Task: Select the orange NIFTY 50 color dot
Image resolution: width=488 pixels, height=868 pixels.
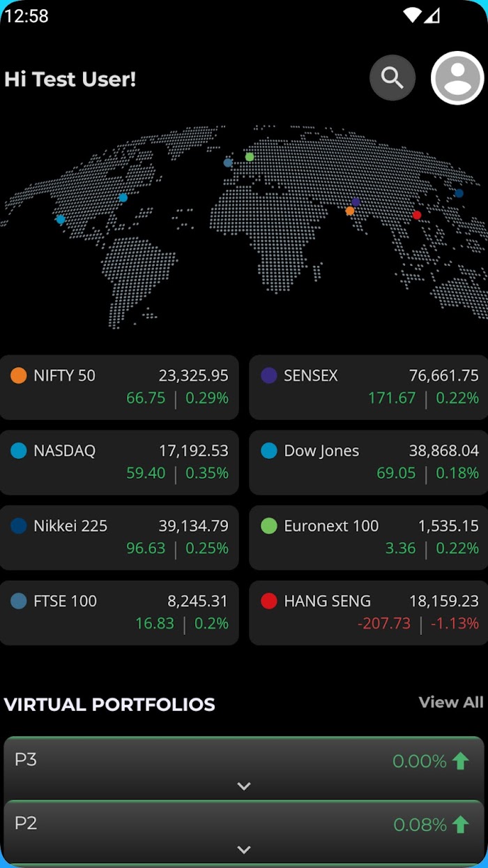Action: point(19,375)
